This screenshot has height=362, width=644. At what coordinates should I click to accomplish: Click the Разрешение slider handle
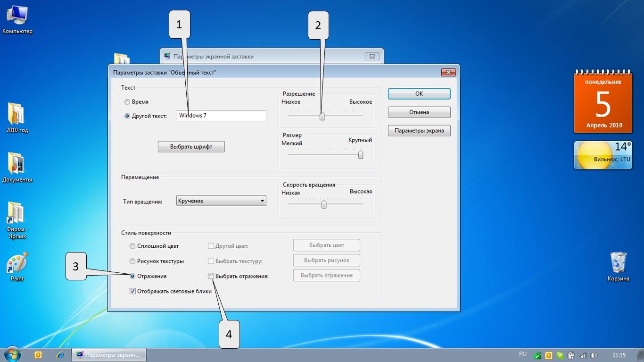pos(322,116)
